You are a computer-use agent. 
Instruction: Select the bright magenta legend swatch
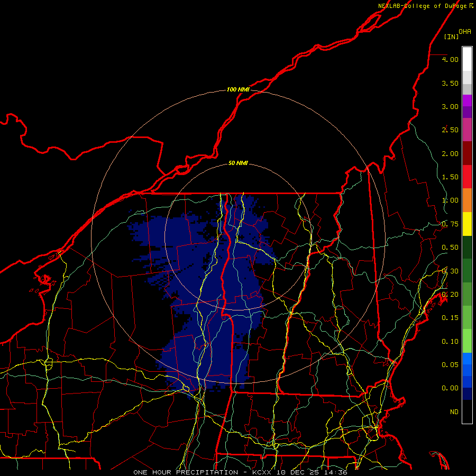(x=467, y=100)
